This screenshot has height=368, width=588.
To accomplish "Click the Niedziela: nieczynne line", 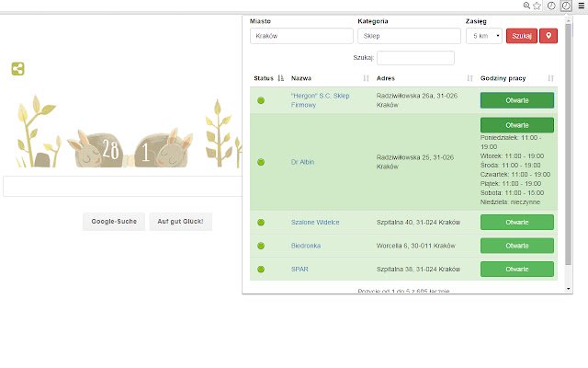I will [511, 202].
